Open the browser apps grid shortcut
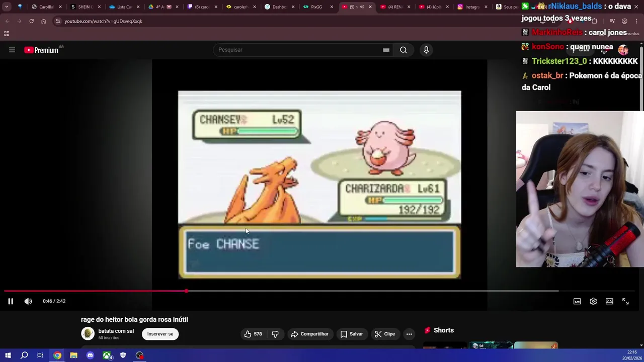This screenshot has height=362, width=644. point(7,34)
